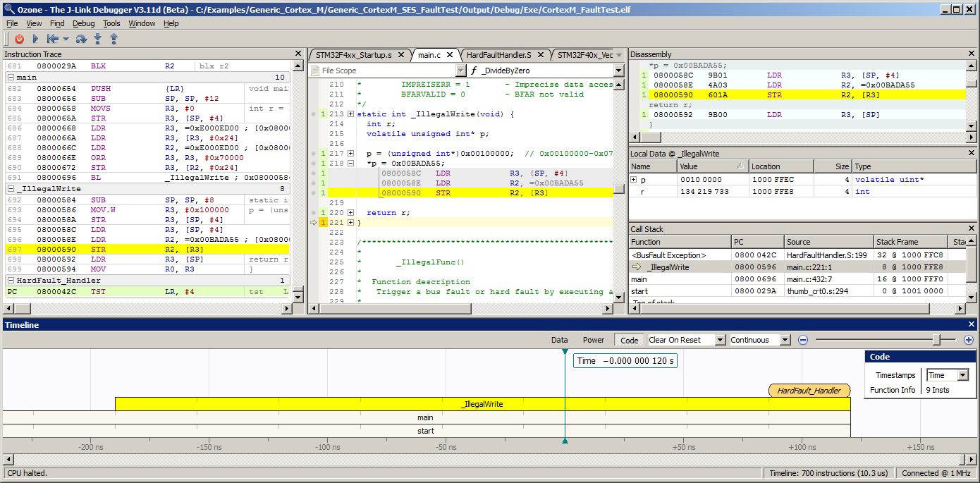Click the red power Start/Stop Debug icon
This screenshot has height=483, width=980.
(x=19, y=39)
